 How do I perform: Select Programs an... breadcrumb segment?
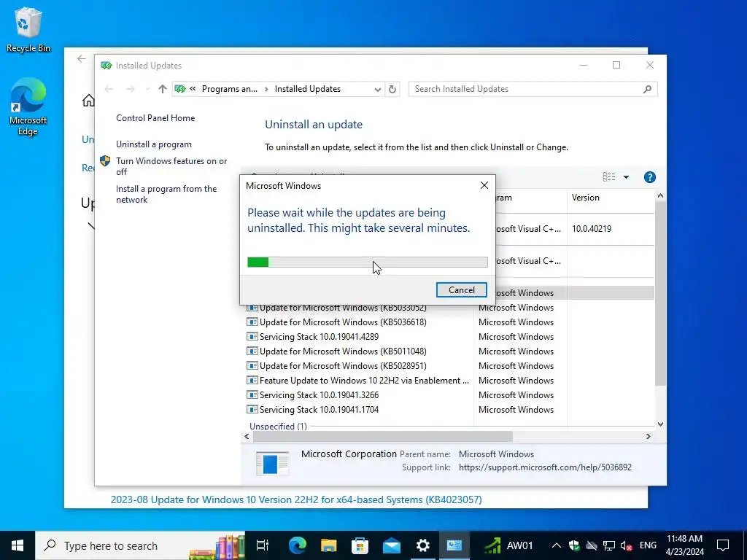[229, 89]
